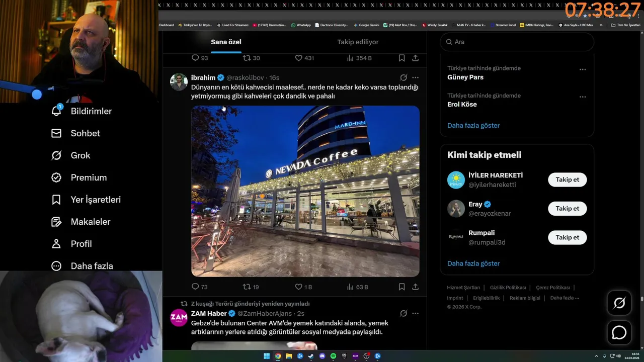Show more suggestions under Rumpali
This screenshot has height=362, width=644.
point(473,263)
